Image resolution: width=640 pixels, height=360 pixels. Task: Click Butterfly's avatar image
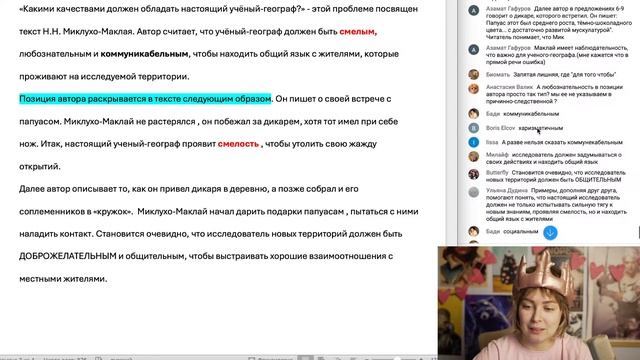(x=473, y=174)
